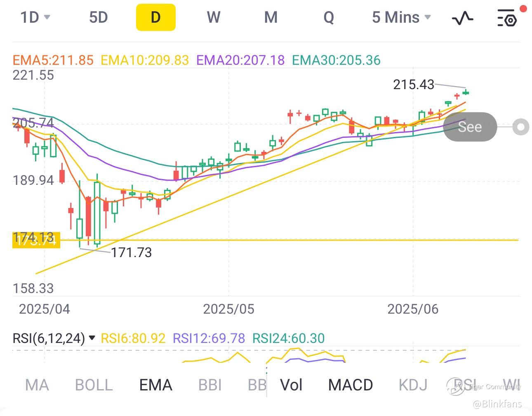Image resolution: width=532 pixels, height=416 pixels.
Task: Select the quarterly Q timeframe
Action: [328, 18]
